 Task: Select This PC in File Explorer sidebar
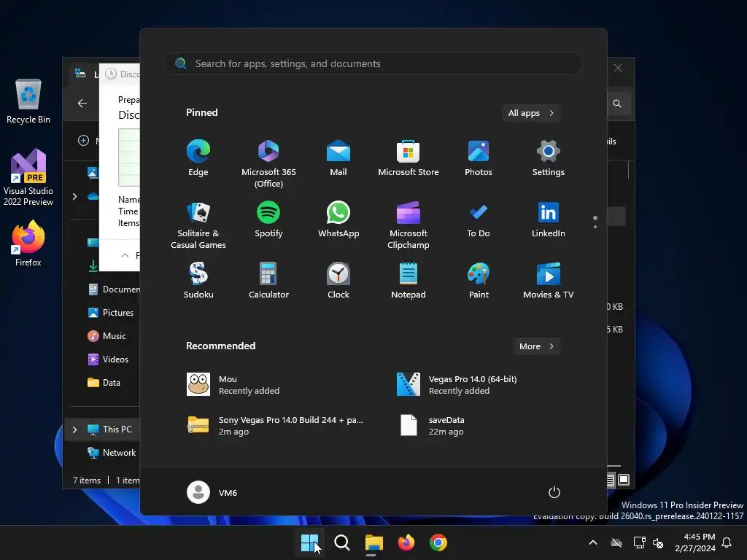point(109,429)
